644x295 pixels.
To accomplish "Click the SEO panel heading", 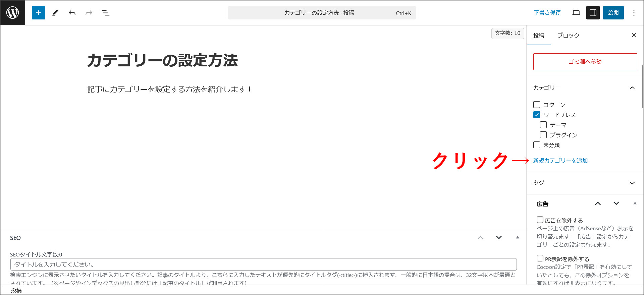I will coord(15,238).
